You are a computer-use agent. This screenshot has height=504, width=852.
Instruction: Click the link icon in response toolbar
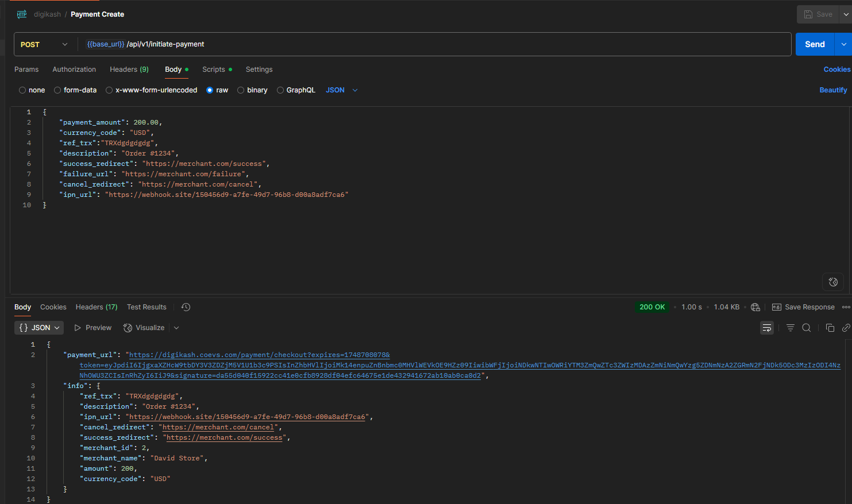pyautogui.click(x=846, y=328)
